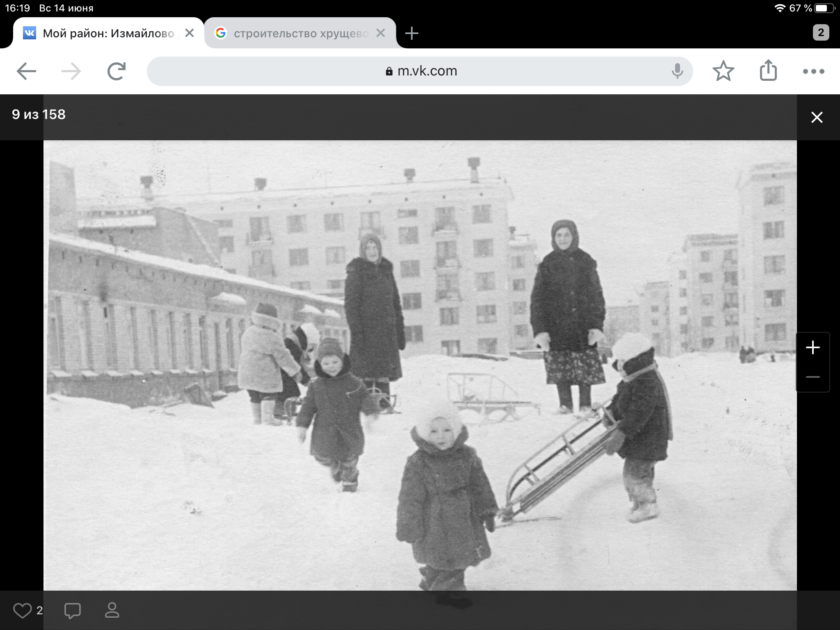Open a new tab with plus
Viewport: 840px width, 630px height.
411,33
